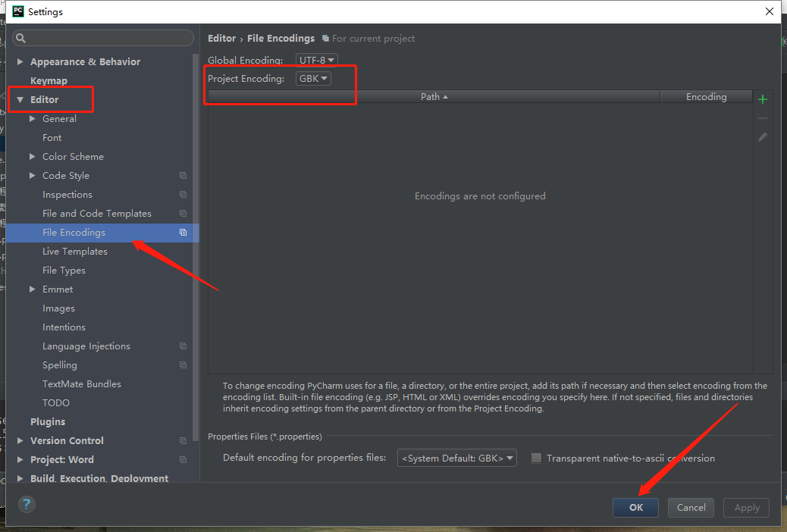Open File and Code Templates page

click(x=97, y=213)
